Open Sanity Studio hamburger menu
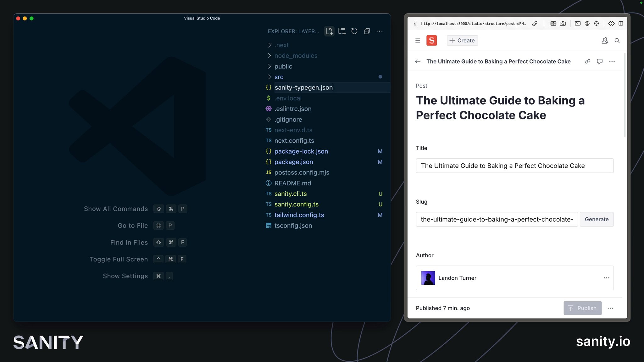This screenshot has width=644, height=362. click(x=418, y=41)
